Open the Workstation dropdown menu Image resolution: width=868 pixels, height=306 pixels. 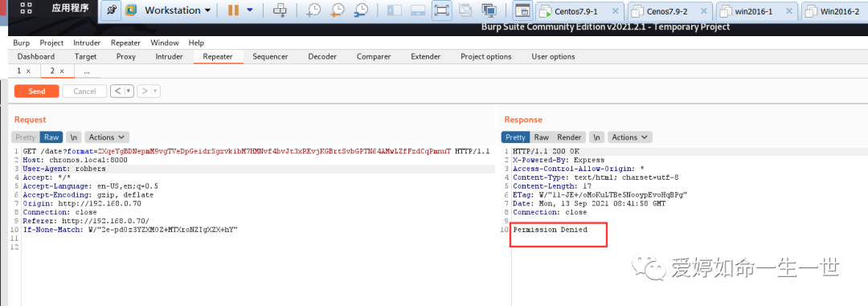(x=177, y=10)
